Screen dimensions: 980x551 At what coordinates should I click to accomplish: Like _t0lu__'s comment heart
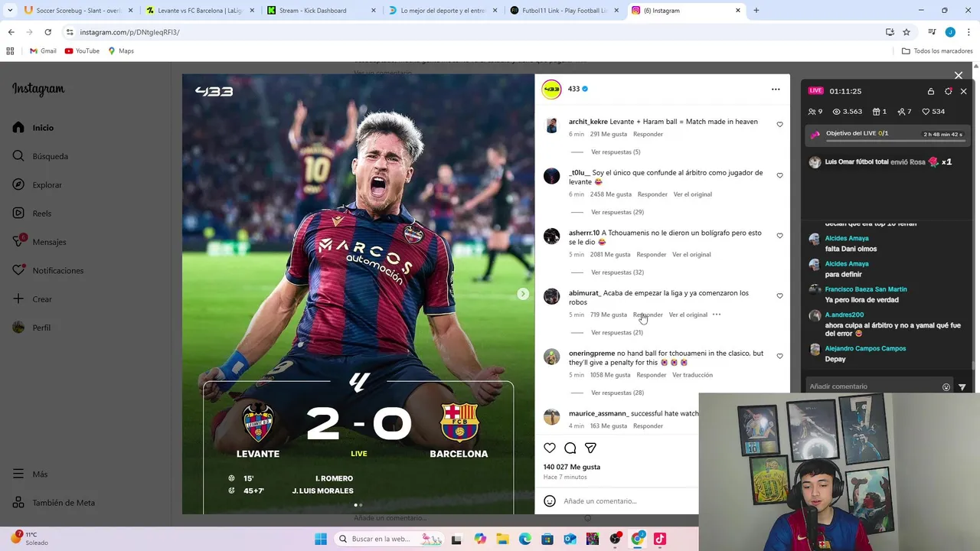tap(779, 175)
